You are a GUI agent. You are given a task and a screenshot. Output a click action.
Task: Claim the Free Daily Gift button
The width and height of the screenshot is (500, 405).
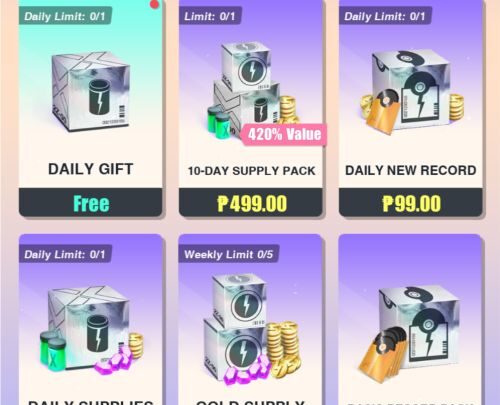coord(91,203)
